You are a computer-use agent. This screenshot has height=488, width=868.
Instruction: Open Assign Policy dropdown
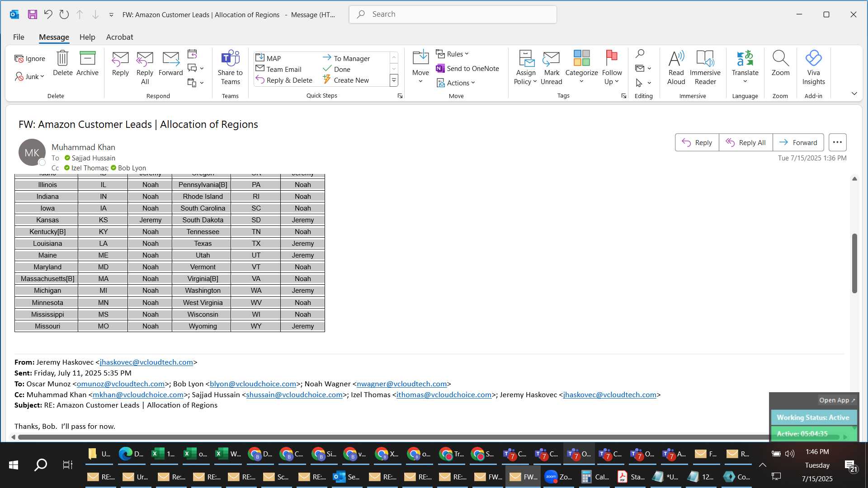click(525, 68)
